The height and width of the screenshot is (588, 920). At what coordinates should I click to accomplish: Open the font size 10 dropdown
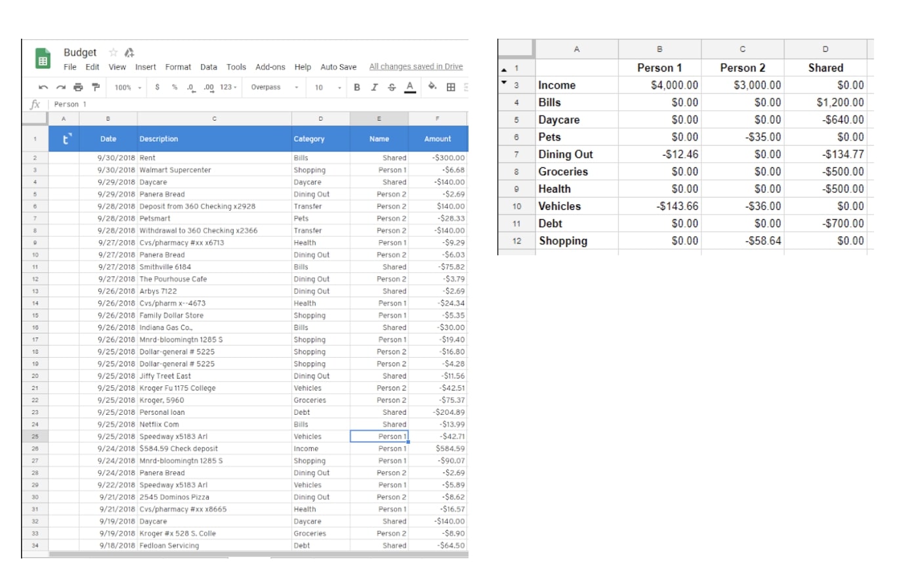(x=328, y=87)
